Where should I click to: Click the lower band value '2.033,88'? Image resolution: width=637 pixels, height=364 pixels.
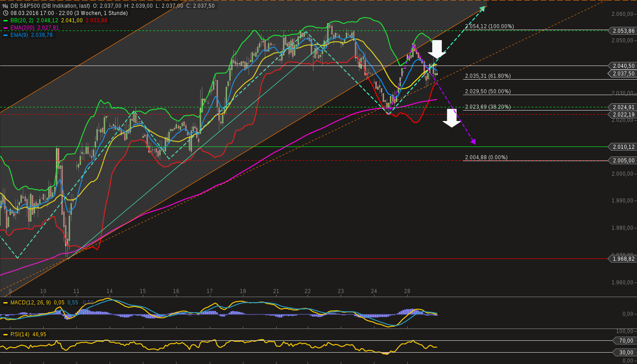point(96,20)
